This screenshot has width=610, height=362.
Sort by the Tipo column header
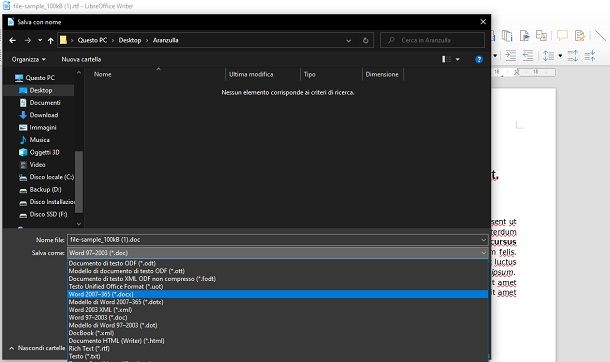pos(310,74)
